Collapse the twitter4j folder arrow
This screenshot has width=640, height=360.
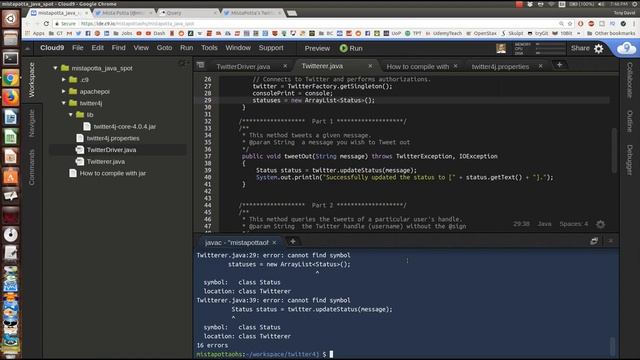(x=64, y=103)
